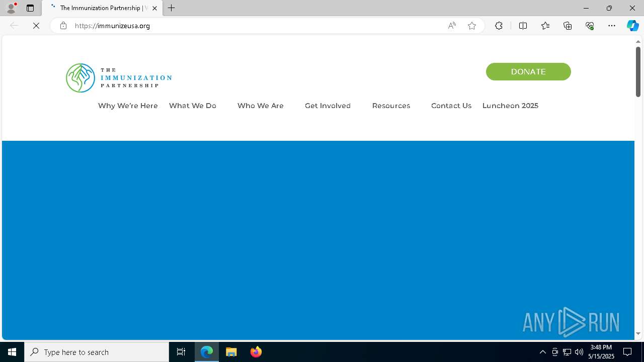Click the green DONATE button
The image size is (644, 362).
pos(528,71)
